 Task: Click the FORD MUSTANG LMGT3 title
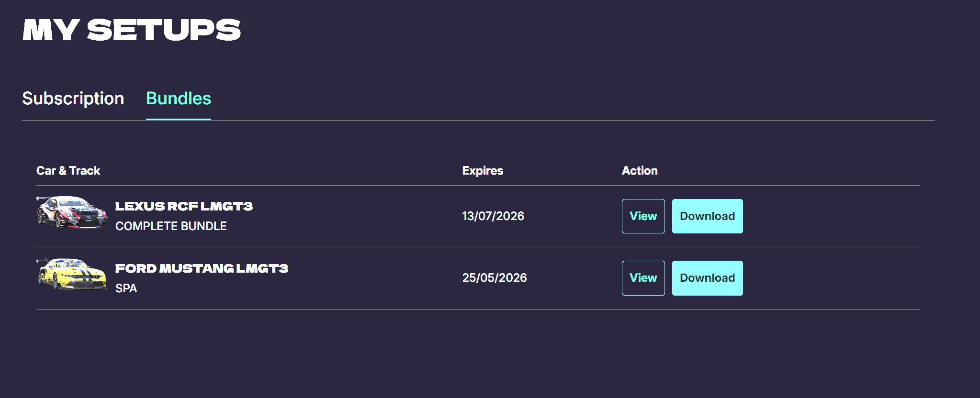[202, 268]
